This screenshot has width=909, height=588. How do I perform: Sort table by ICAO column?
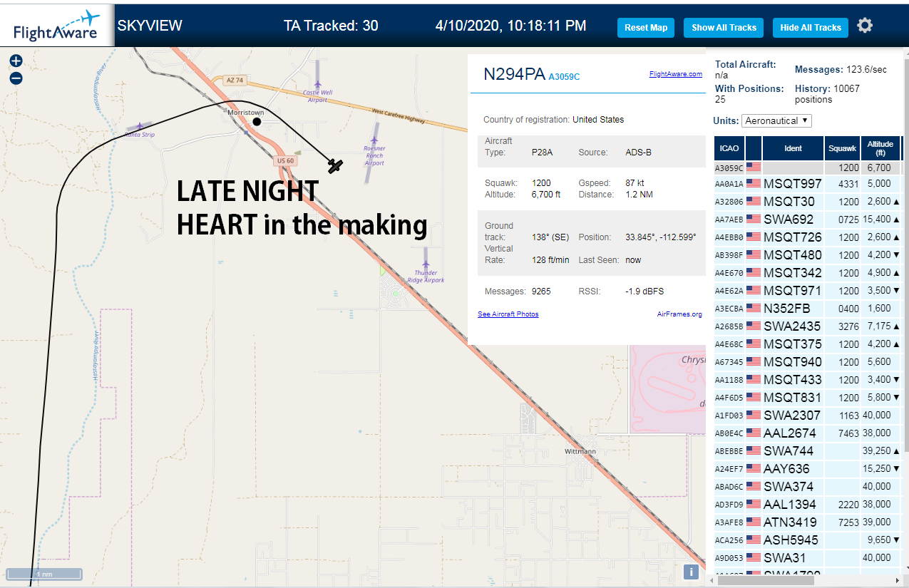pyautogui.click(x=729, y=148)
